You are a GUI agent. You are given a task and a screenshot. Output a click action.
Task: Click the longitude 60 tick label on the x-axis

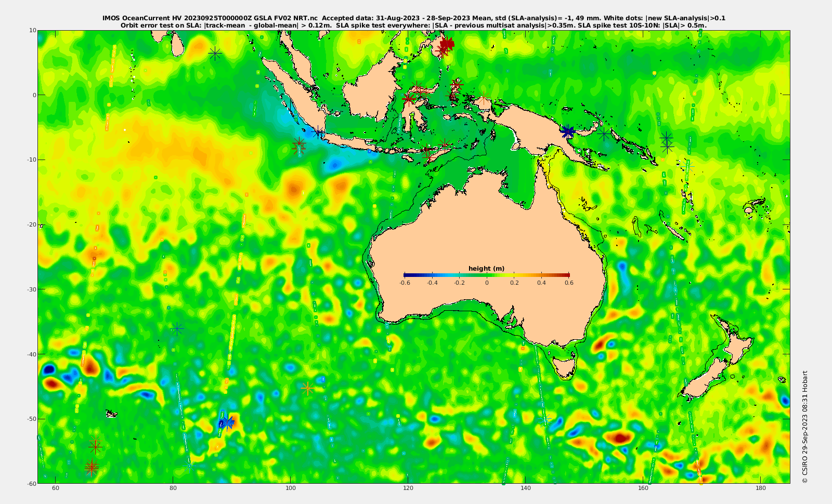[x=56, y=488]
